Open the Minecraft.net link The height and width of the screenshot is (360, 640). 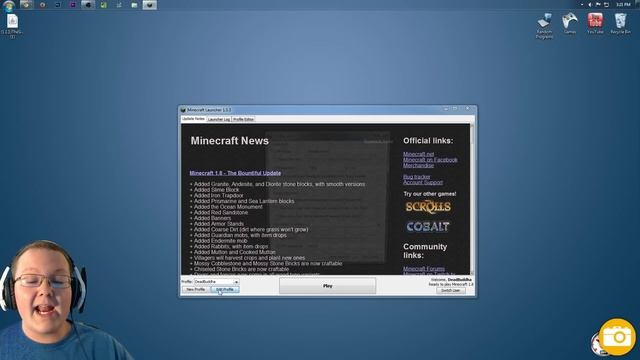tap(418, 154)
